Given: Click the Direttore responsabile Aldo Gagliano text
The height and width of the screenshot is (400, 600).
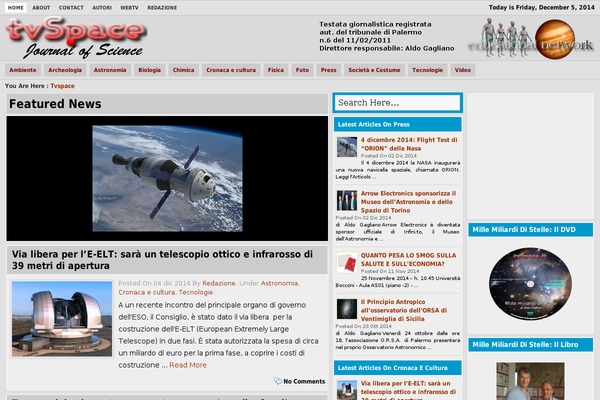Looking at the screenshot, I should pos(387,48).
